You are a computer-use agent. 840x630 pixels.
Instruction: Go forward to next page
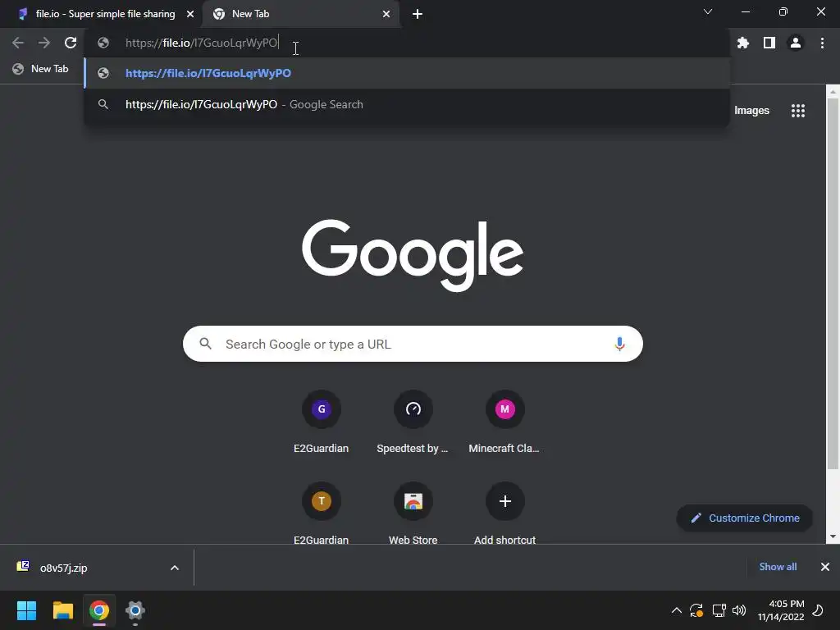click(x=44, y=43)
